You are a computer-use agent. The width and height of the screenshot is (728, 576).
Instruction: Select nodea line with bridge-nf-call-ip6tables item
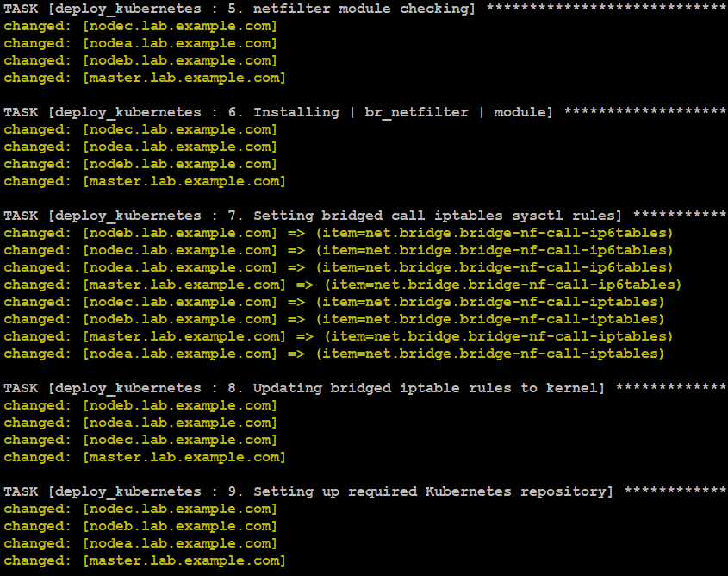pyautogui.click(x=339, y=267)
